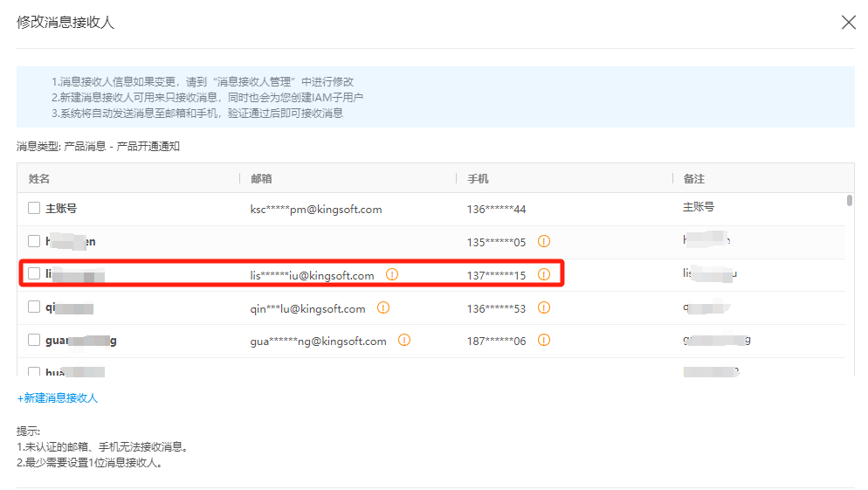Click warning icon next to gua******ng@kingsoft.com
Image resolution: width=868 pixels, height=490 pixels.
click(404, 340)
